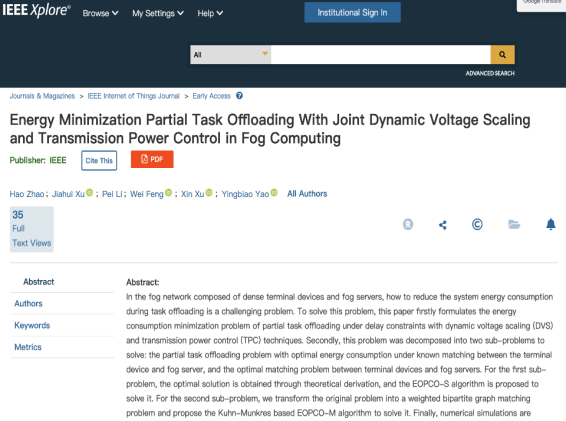The image size is (566, 421).
Task: Switch to the Authors tab
Action: coord(28,304)
